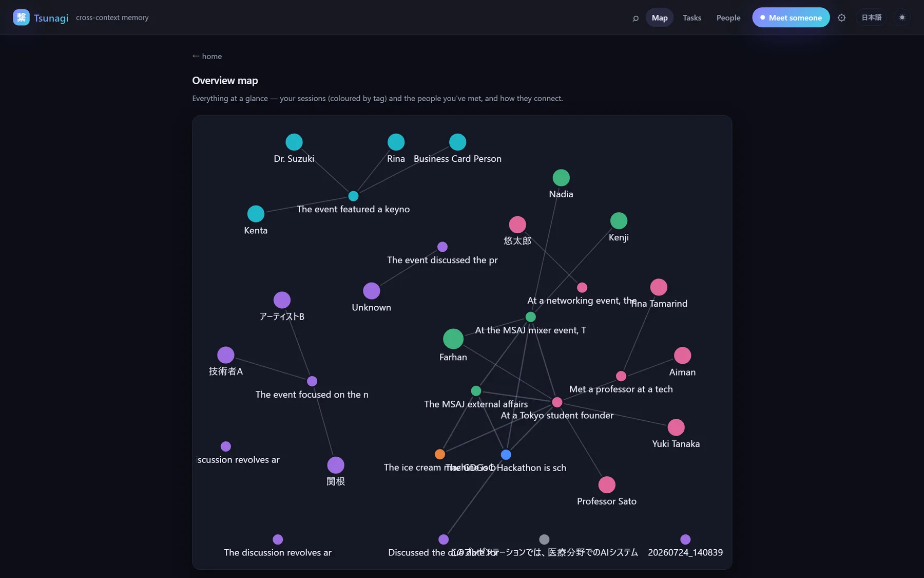The image size is (924, 578).
Task: Select the Unknown purple node
Action: 372,291
